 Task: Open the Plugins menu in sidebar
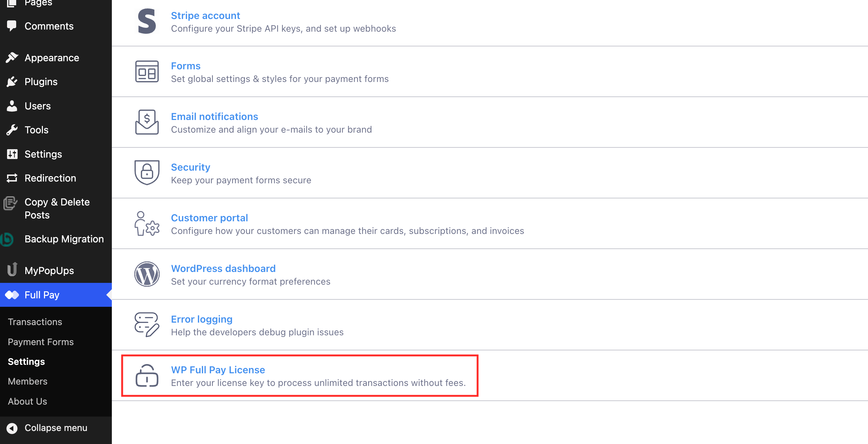click(41, 82)
